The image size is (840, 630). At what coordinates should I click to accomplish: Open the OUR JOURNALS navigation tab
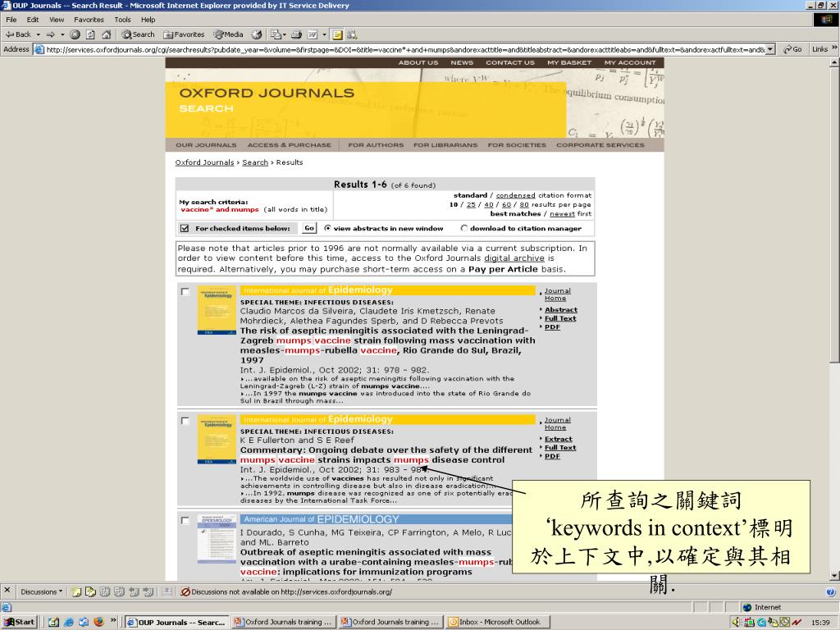pos(206,145)
